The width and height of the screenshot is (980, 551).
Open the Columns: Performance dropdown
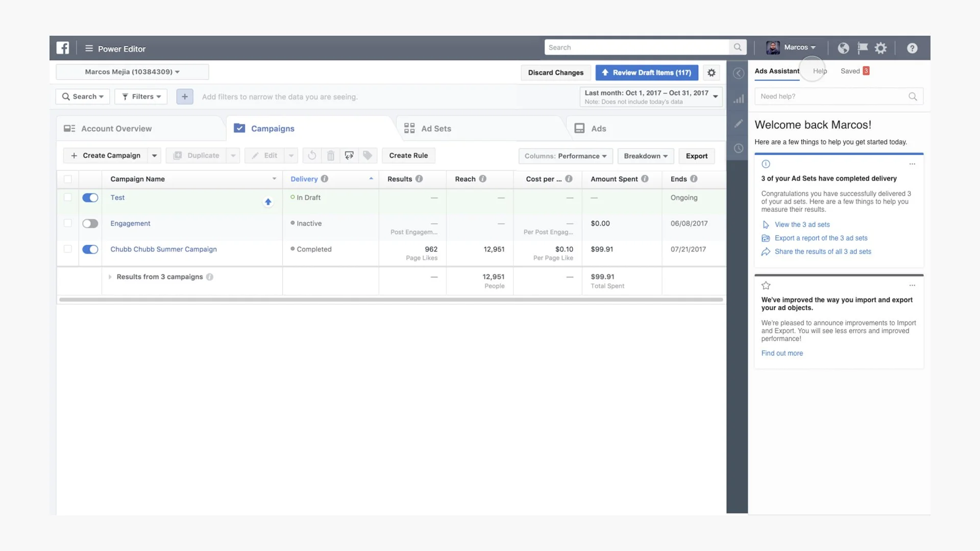565,156
